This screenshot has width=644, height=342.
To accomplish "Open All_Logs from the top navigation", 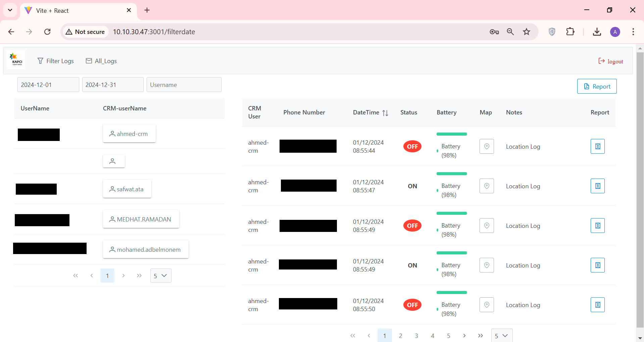I will pyautogui.click(x=105, y=61).
